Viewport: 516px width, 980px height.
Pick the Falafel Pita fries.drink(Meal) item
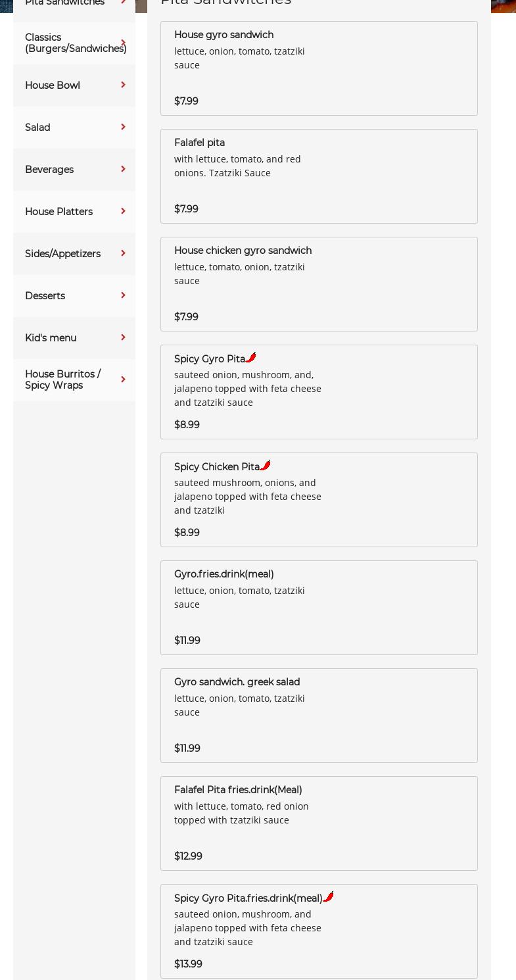click(x=319, y=823)
